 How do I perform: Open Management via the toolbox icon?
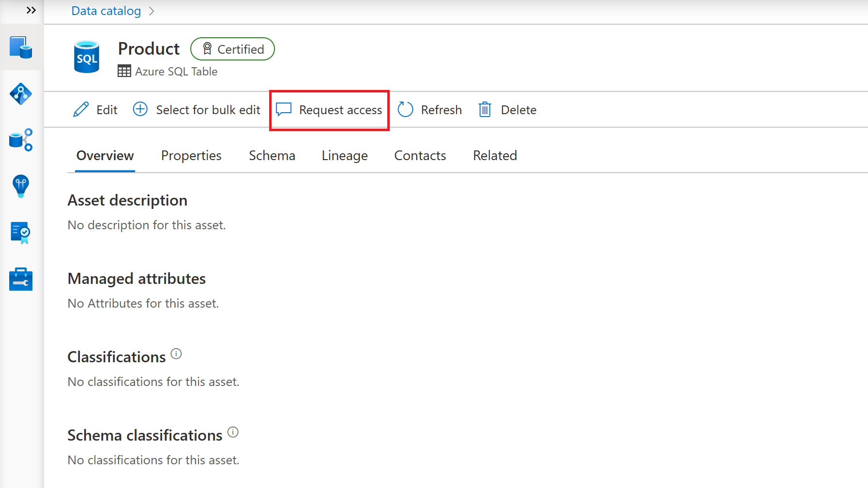[x=20, y=279]
